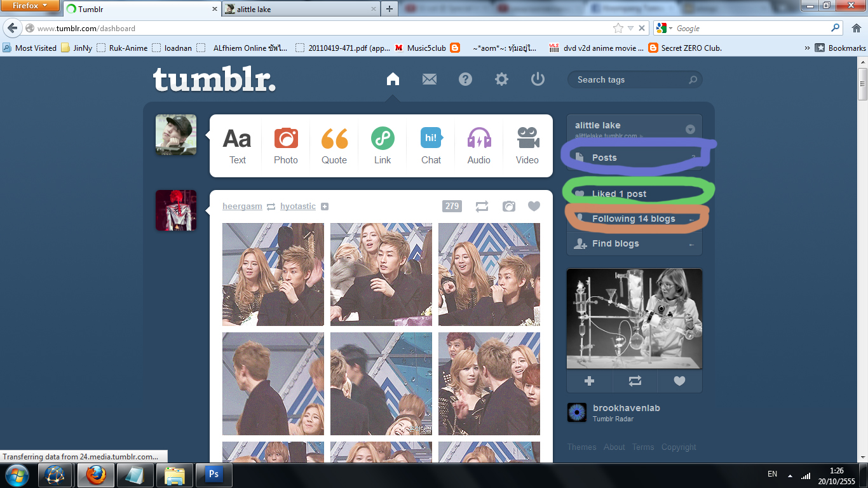
Task: Create a new Photo post
Action: 286,146
